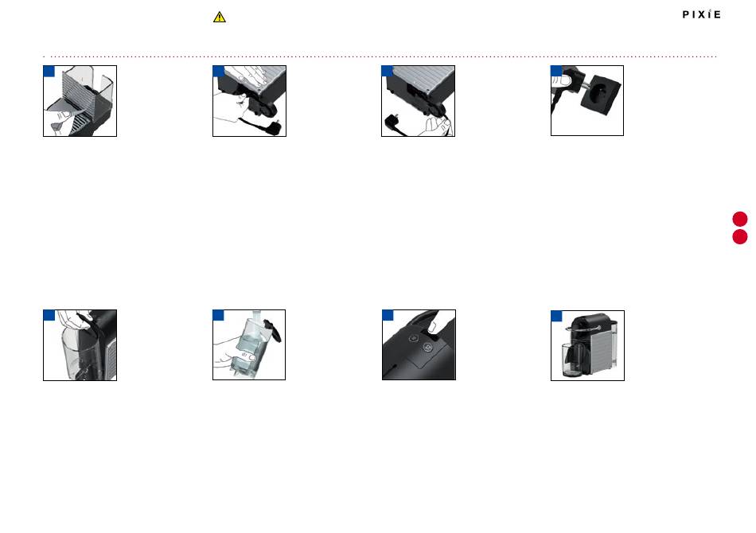Click the lower red circle marker

click(x=740, y=236)
